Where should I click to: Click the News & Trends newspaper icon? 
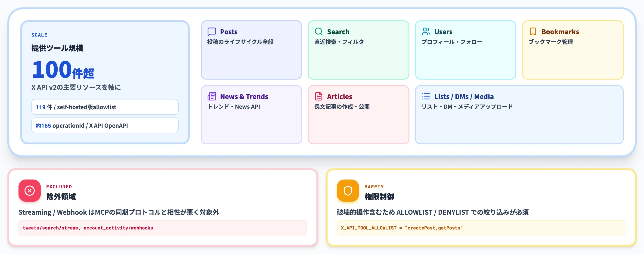212,96
